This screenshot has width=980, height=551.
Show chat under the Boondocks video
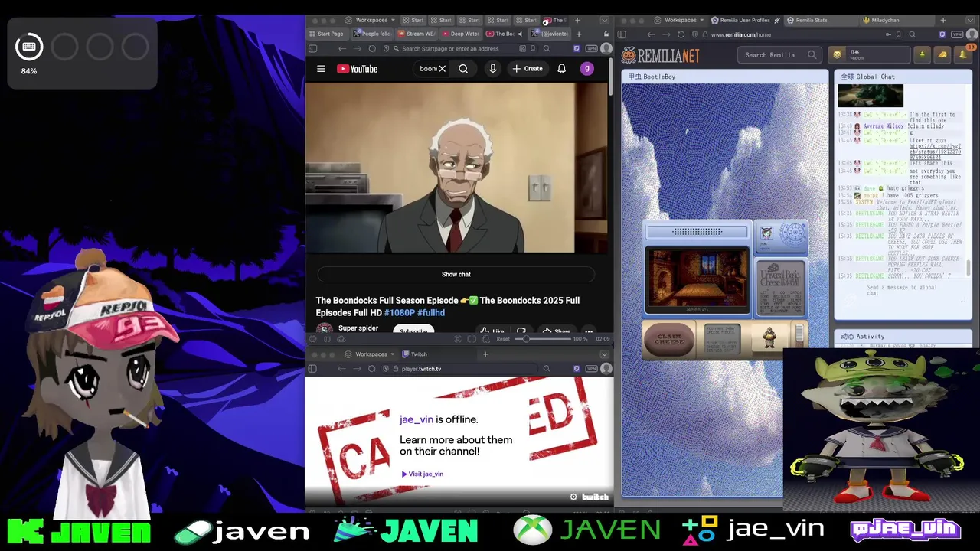[456, 274]
